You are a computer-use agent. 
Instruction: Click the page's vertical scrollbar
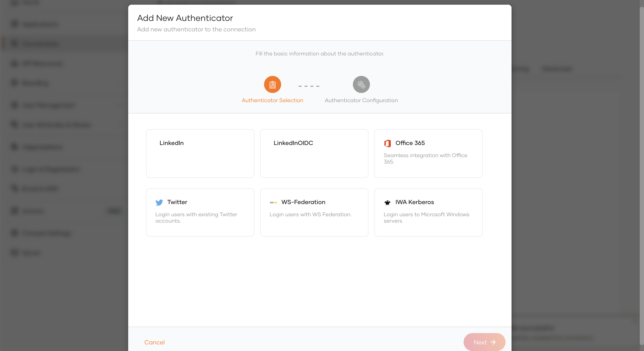[642, 175]
